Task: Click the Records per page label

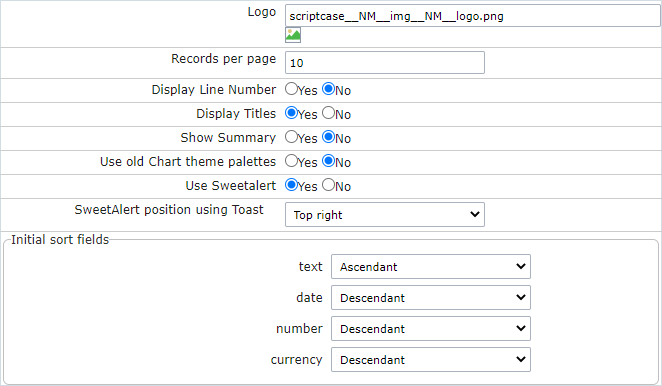Action: tap(223, 59)
